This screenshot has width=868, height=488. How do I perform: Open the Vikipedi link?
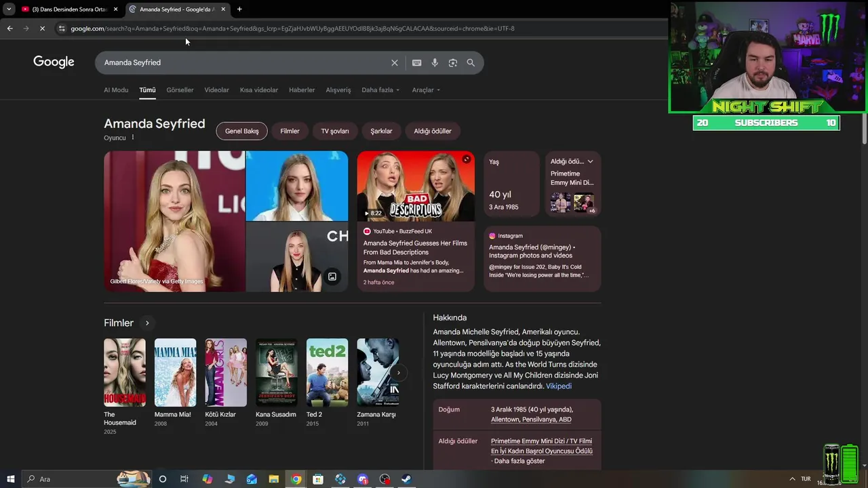[559, 386]
